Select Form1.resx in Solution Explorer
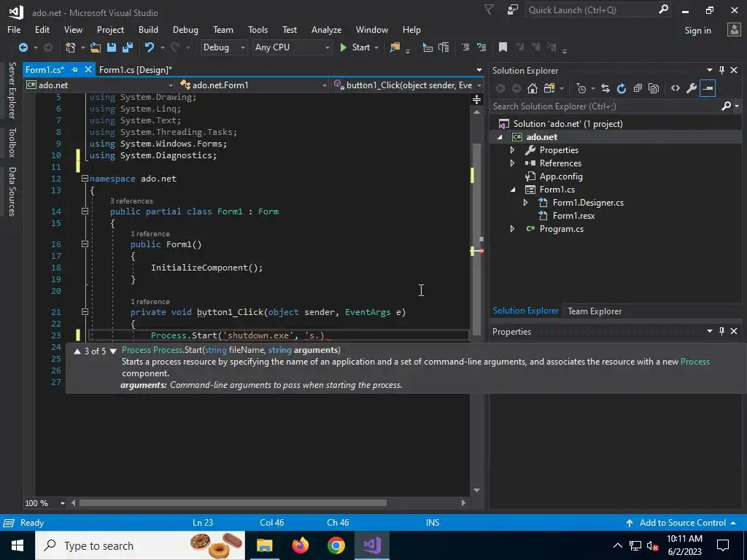Viewport: 747px width, 560px height. point(573,216)
